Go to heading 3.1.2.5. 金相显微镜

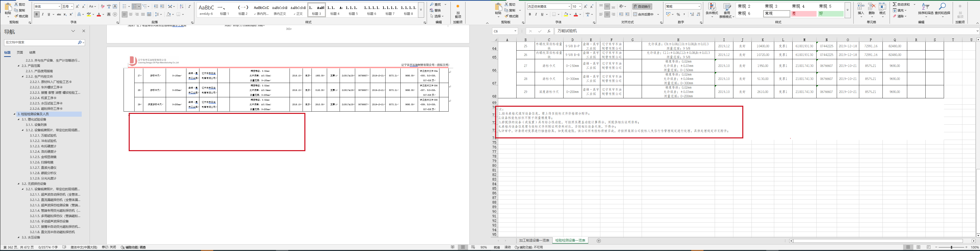[43, 157]
